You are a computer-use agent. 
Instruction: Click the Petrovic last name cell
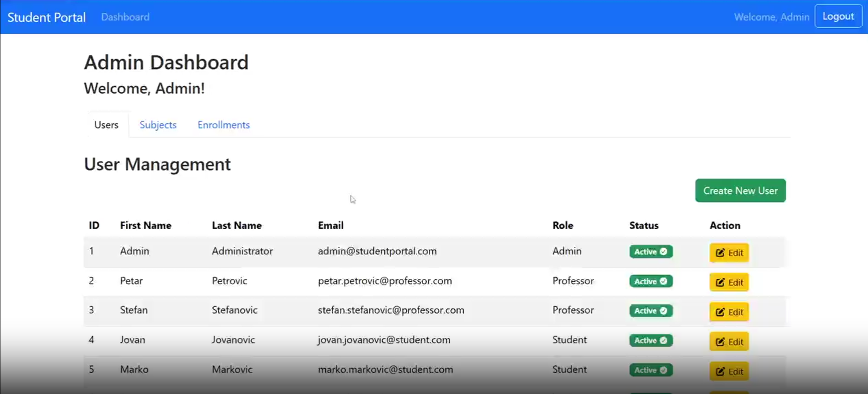click(x=229, y=281)
